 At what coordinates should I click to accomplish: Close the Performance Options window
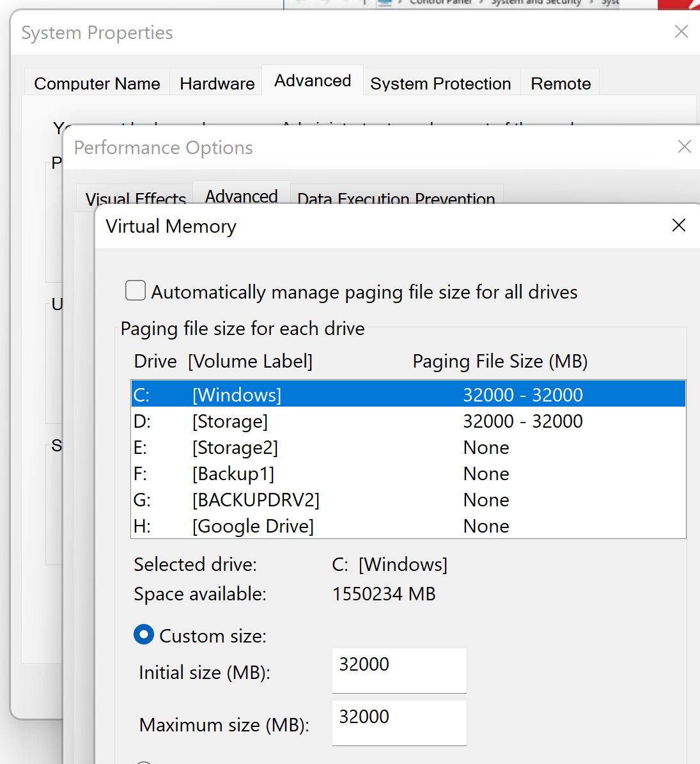(684, 147)
